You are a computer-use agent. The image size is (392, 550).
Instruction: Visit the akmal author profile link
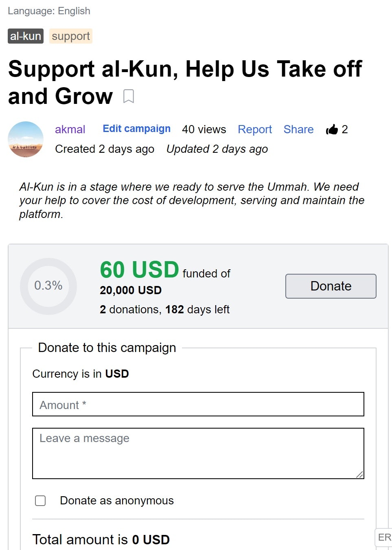[70, 130]
